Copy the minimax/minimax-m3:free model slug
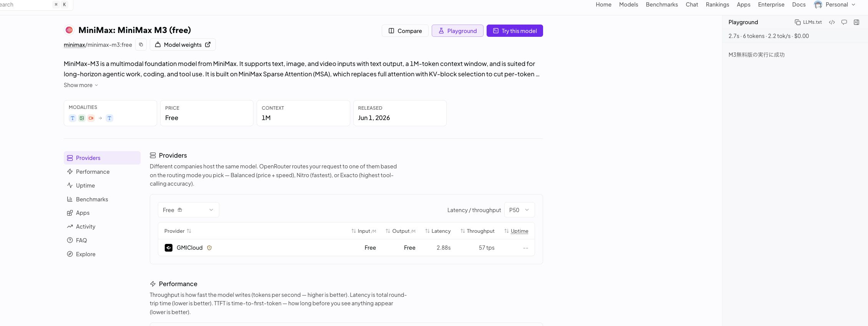Image resolution: width=868 pixels, height=326 pixels. 141,45
